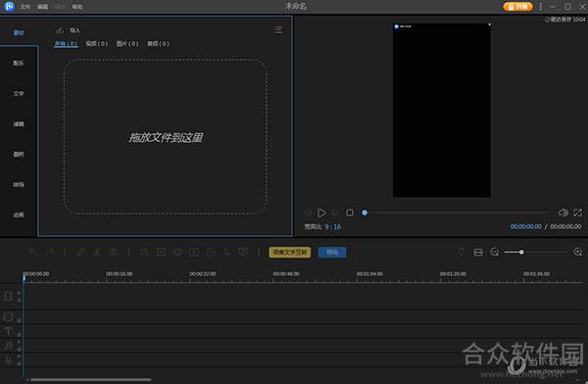The height and width of the screenshot is (384, 588).
Task: Click the yellow 语音文字互转 button
Action: point(290,253)
